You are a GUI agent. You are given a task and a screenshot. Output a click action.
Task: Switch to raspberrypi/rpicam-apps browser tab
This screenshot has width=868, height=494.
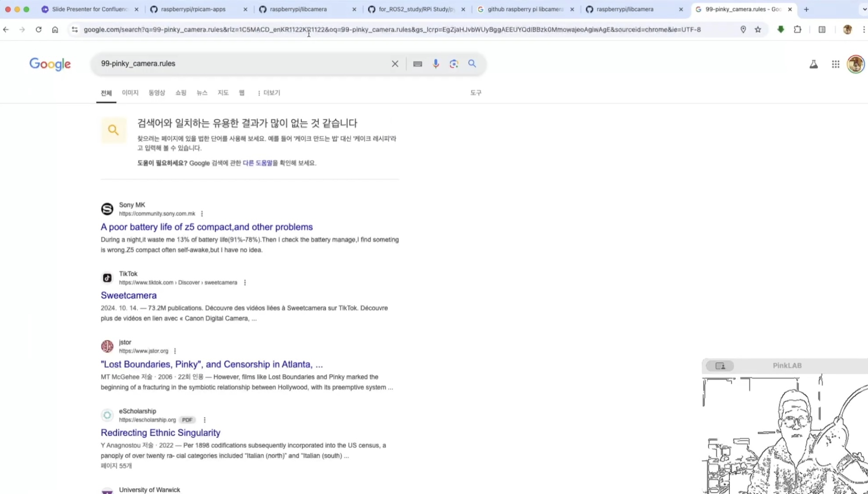tap(193, 9)
